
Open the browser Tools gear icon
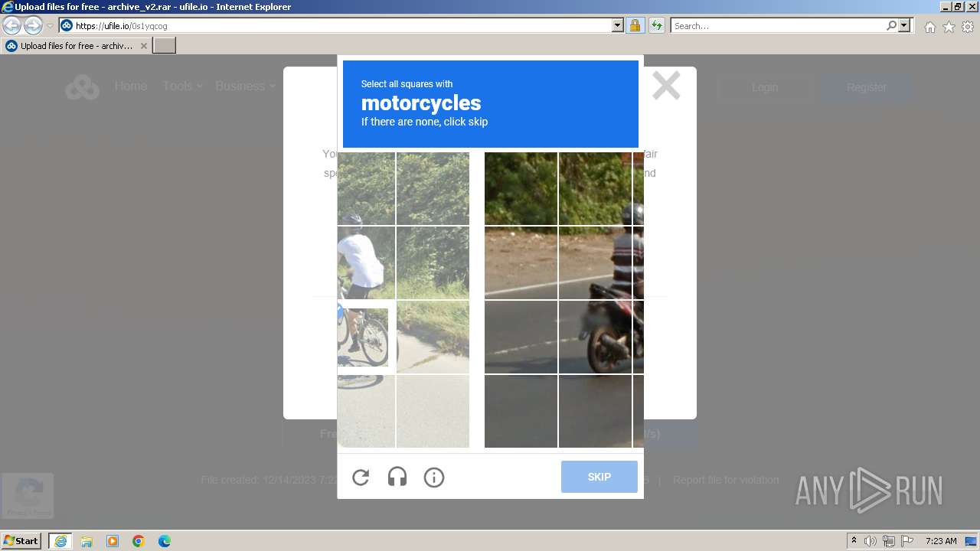click(x=968, y=27)
